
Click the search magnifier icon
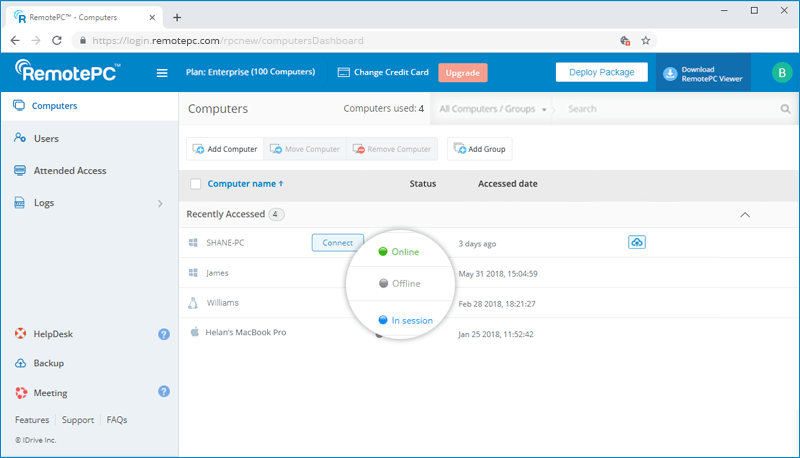click(x=785, y=109)
